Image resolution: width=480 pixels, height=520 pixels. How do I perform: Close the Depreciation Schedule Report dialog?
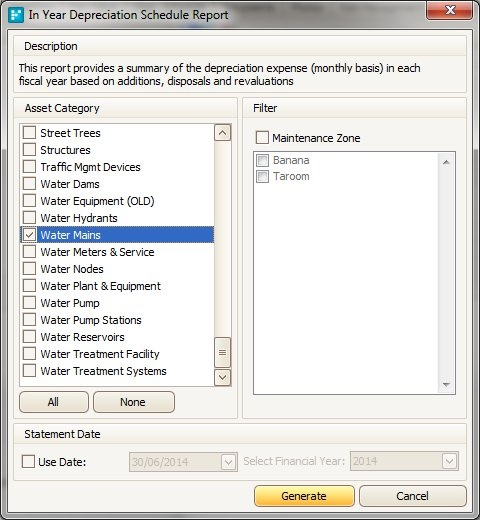pyautogui.click(x=449, y=10)
